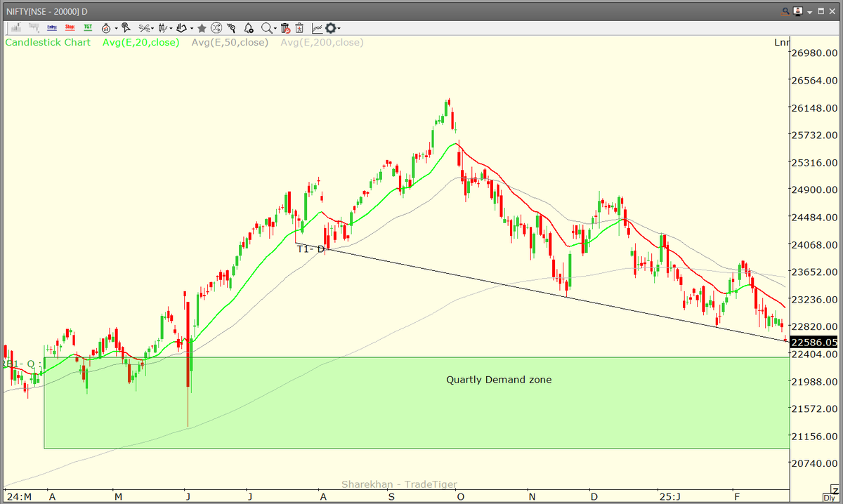Viewport: 843px width, 504px height.
Task: Click the title bar scrip search icon
Action: [785, 12]
